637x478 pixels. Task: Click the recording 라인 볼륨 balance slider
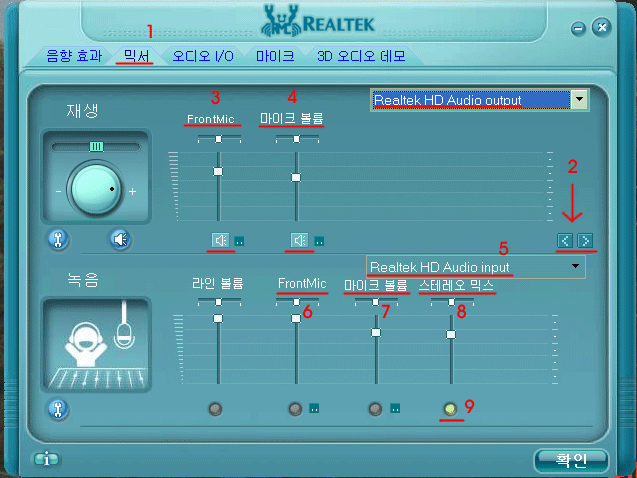coord(219,302)
